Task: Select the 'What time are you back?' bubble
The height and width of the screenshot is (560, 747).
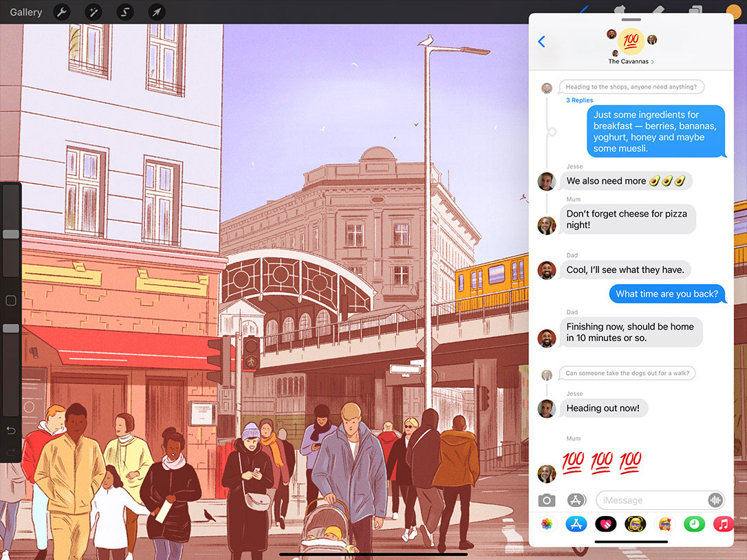Action: click(x=667, y=294)
